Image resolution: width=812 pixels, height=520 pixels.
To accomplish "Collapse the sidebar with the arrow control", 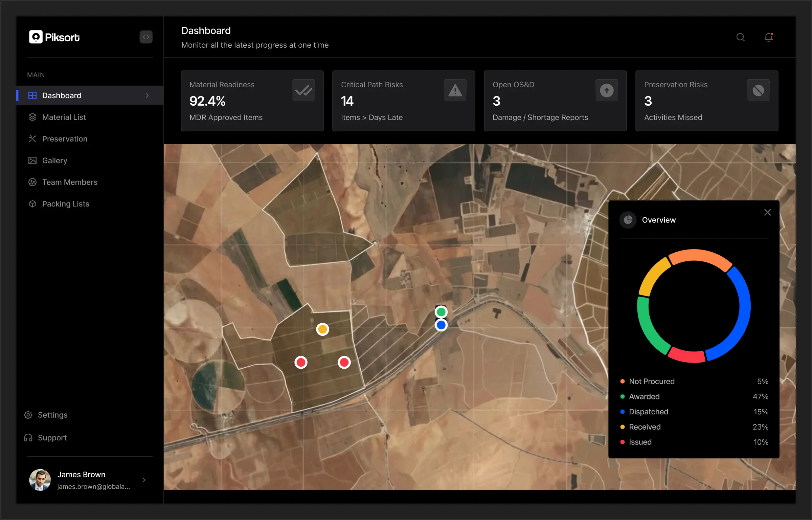I will click(x=146, y=37).
